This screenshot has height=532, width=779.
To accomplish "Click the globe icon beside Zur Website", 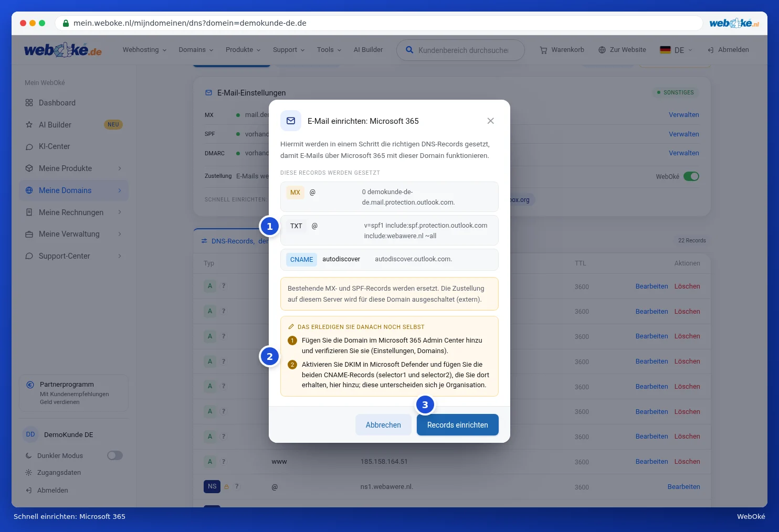I will 602,50.
